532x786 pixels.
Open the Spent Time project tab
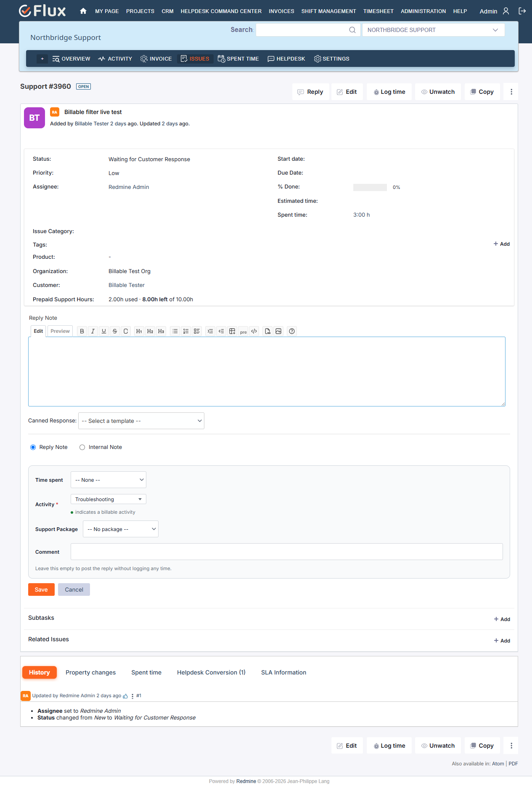238,59
